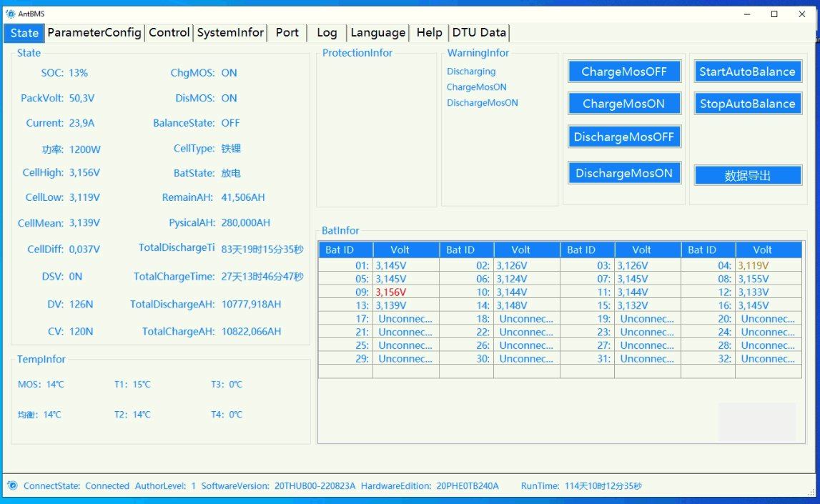The height and width of the screenshot is (504, 820).
Task: Click the DischargeMosOFF button
Action: click(624, 137)
